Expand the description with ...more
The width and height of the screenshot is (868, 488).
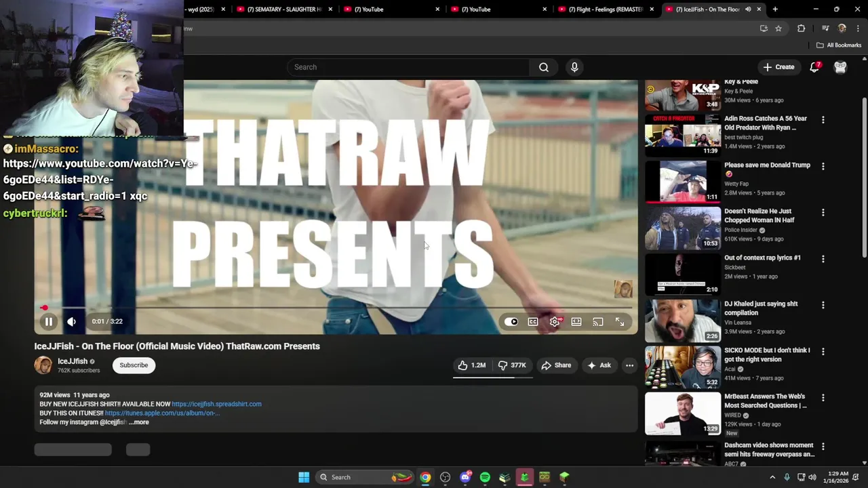tap(139, 422)
